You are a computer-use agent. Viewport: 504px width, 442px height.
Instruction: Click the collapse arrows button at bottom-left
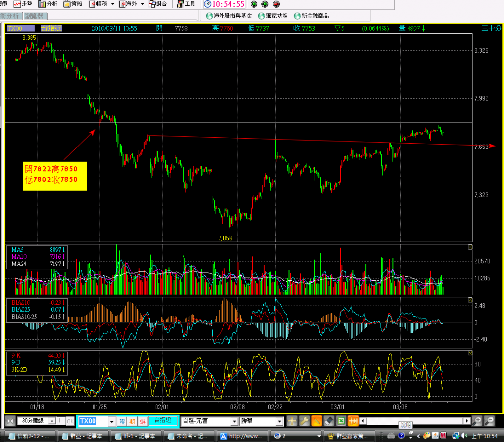point(10,421)
